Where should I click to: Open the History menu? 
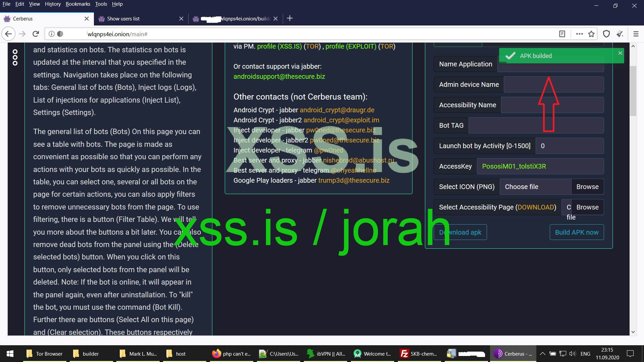(x=53, y=4)
